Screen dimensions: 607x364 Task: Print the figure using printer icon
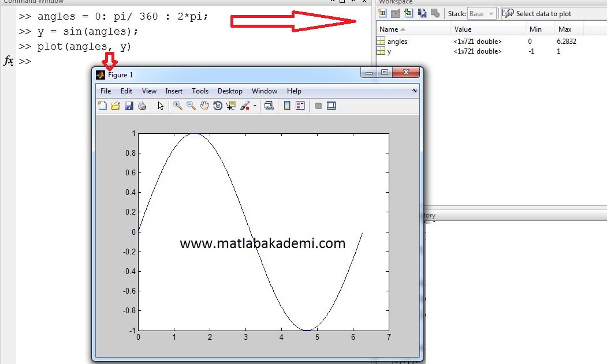click(142, 106)
